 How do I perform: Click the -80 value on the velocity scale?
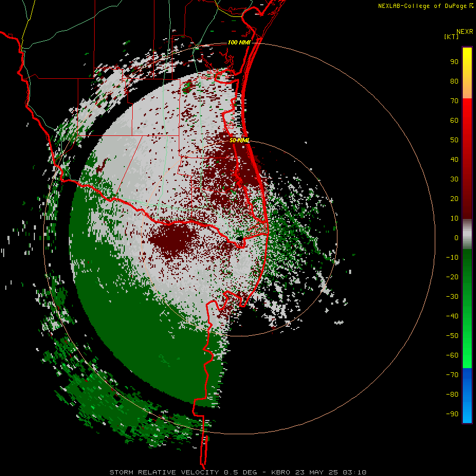point(452,395)
